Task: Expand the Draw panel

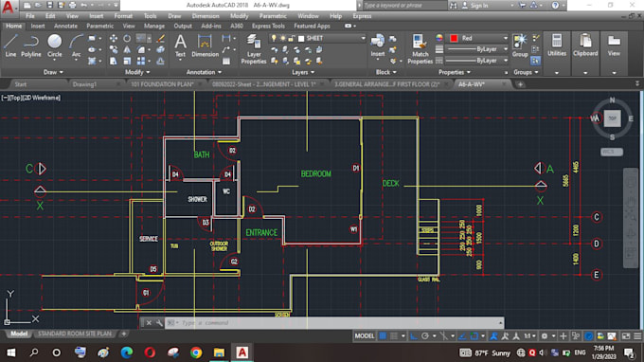Action: pos(53,72)
